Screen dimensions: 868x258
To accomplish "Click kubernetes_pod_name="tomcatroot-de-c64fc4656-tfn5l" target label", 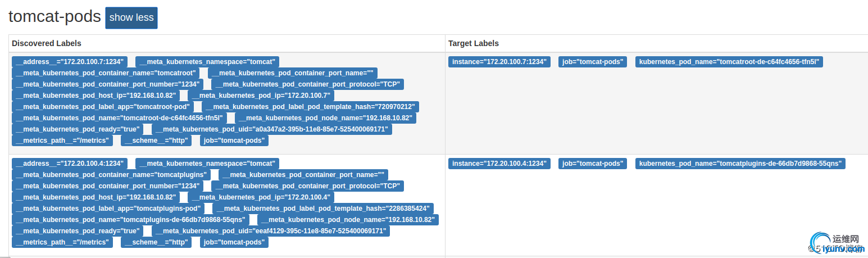I will click(729, 62).
